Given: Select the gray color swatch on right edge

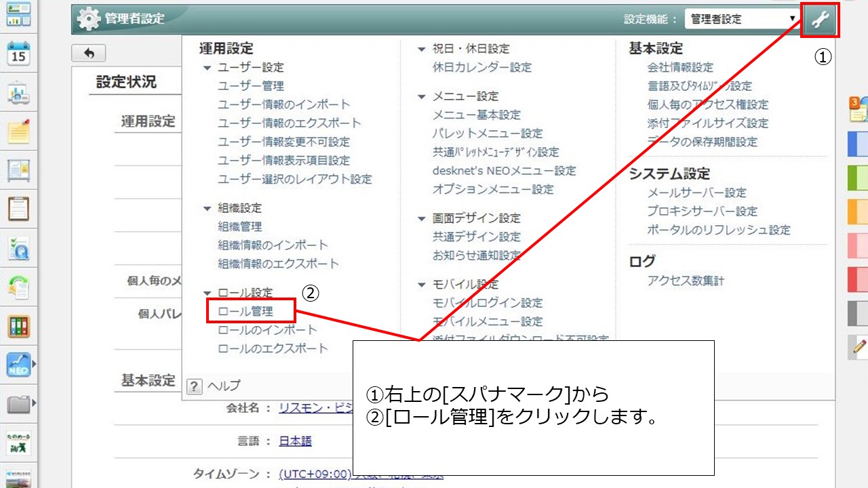Looking at the screenshot, I should 859,313.
